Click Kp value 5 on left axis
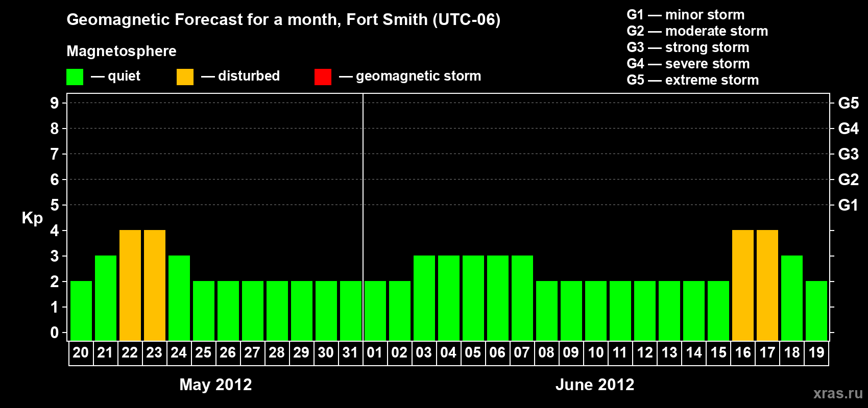Viewport: 868px width, 408px height. 55,205
